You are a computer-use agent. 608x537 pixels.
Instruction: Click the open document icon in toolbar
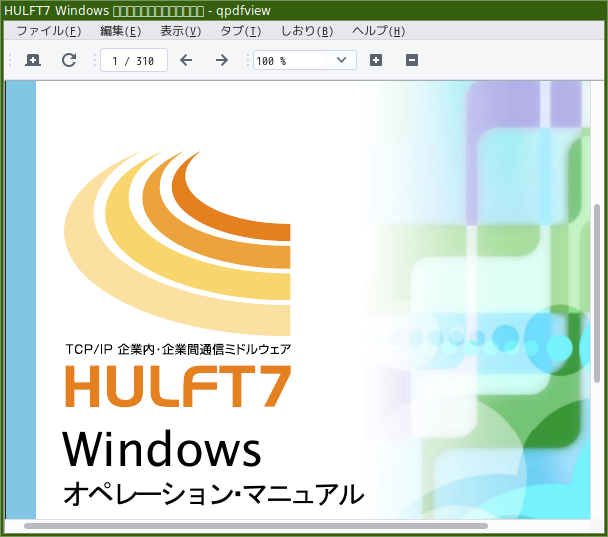33,60
